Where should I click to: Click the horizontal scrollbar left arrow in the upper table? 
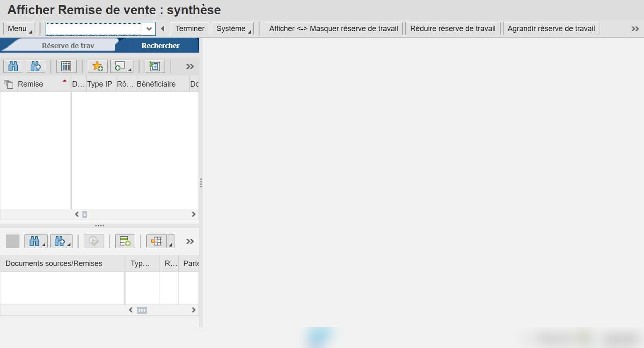pos(77,214)
